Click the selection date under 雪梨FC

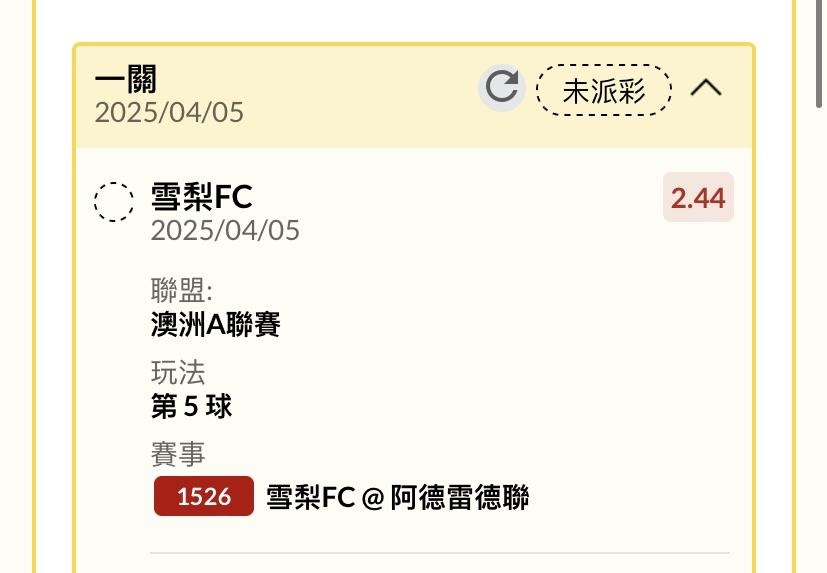[x=225, y=231]
